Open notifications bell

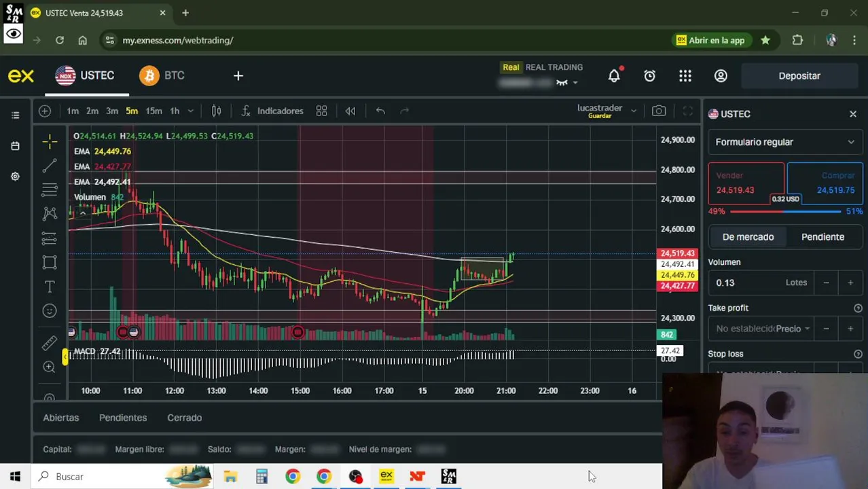[614, 75]
